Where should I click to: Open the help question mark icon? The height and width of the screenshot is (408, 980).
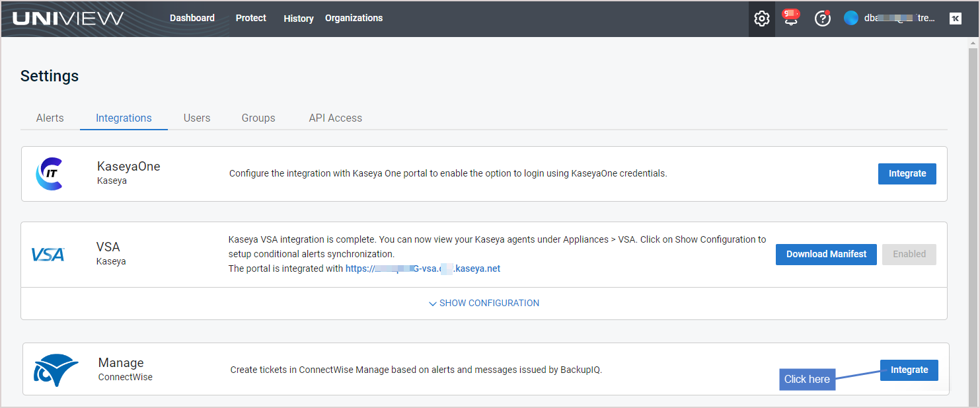click(822, 19)
